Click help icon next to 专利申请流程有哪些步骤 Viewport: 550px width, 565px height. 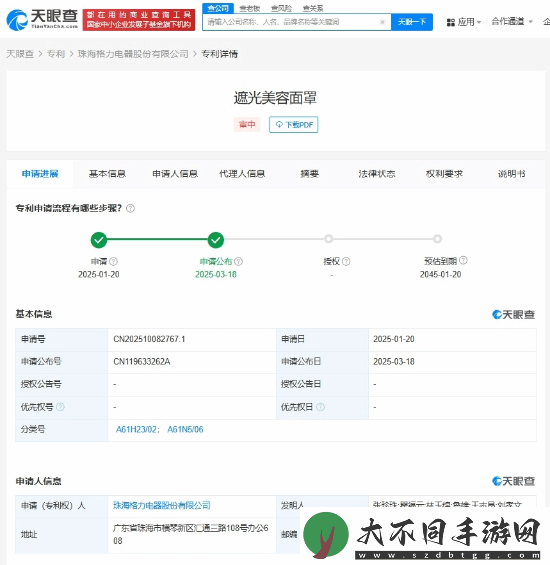click(130, 208)
